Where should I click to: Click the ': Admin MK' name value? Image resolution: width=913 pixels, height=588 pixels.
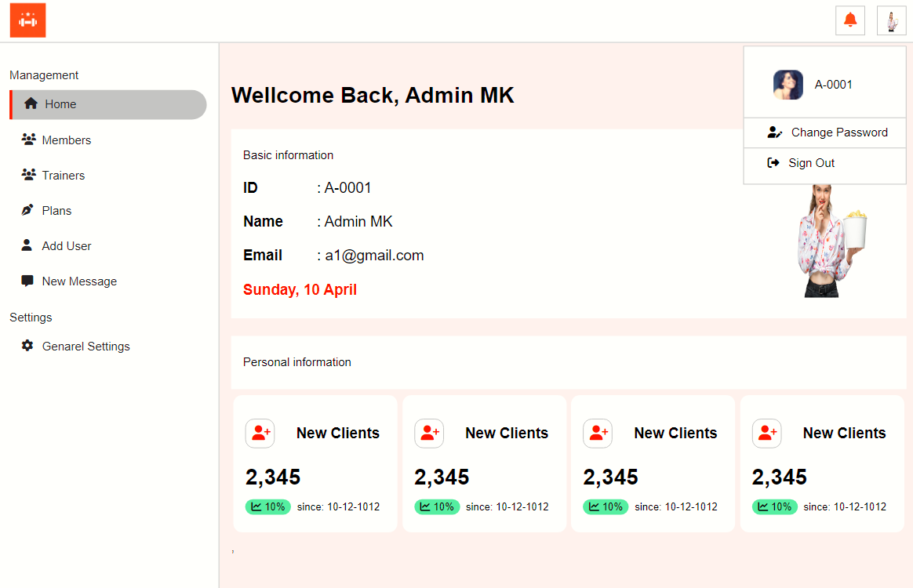tap(355, 222)
